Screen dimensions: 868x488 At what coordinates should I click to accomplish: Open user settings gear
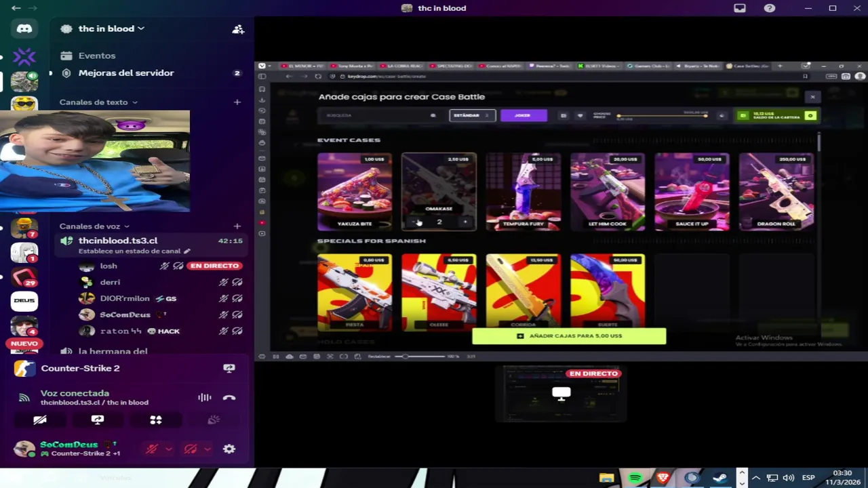pos(229,449)
